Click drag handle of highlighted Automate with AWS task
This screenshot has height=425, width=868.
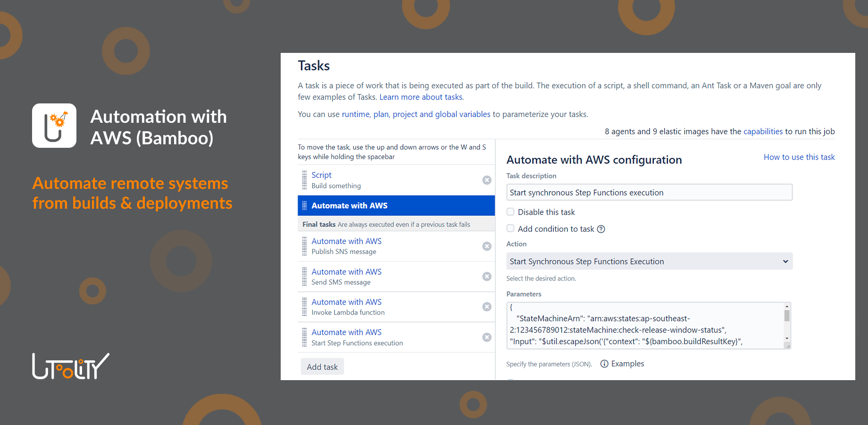pyautogui.click(x=305, y=205)
